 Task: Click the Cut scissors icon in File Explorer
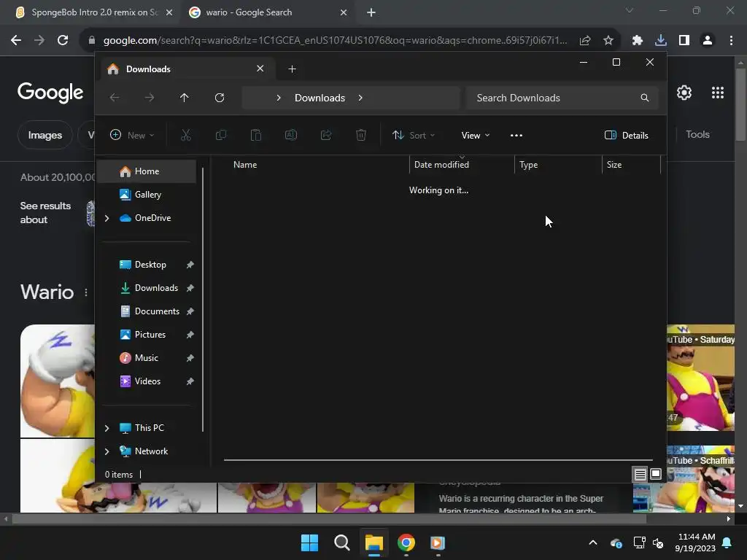(x=186, y=135)
